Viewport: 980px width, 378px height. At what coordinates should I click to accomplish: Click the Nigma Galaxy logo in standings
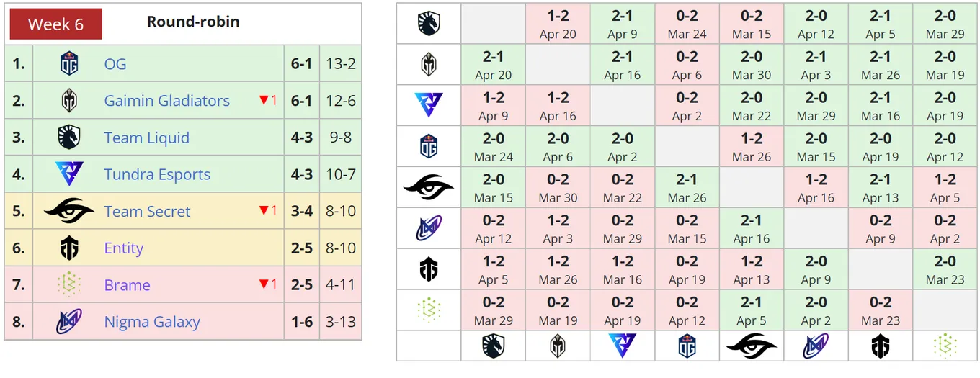(69, 322)
